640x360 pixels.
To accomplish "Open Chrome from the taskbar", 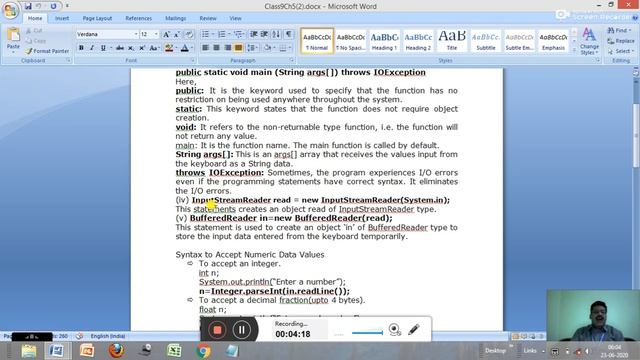I will pos(203,351).
